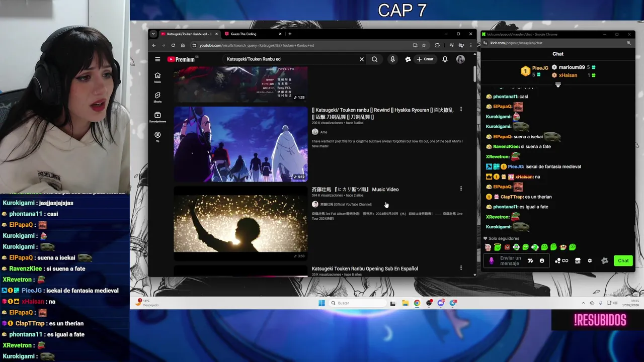Click the youtube.com address bar
644x362 pixels.
tap(302, 45)
